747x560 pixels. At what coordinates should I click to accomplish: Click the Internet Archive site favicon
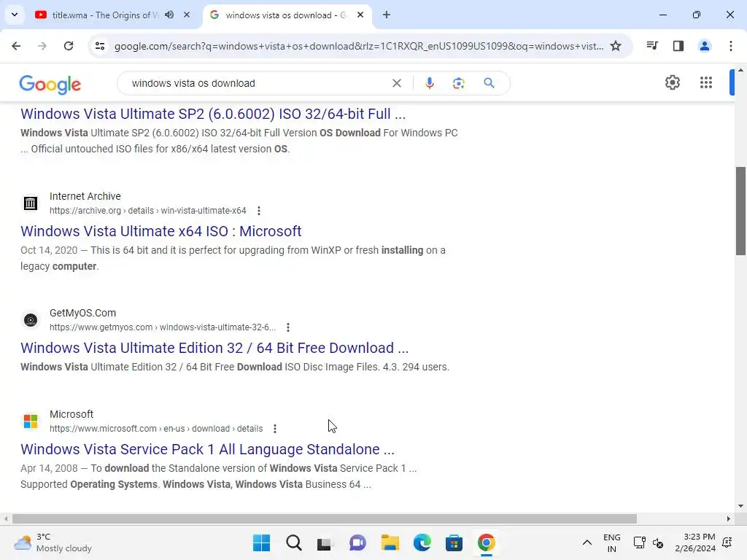[31, 203]
